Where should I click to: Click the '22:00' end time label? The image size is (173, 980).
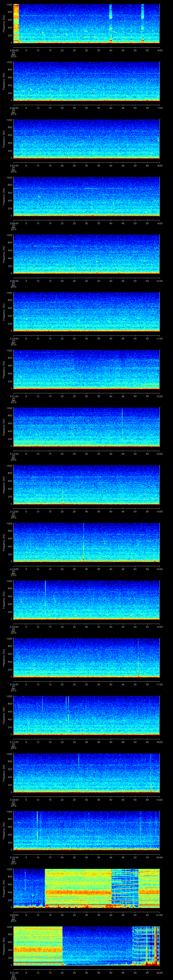click(160, 972)
